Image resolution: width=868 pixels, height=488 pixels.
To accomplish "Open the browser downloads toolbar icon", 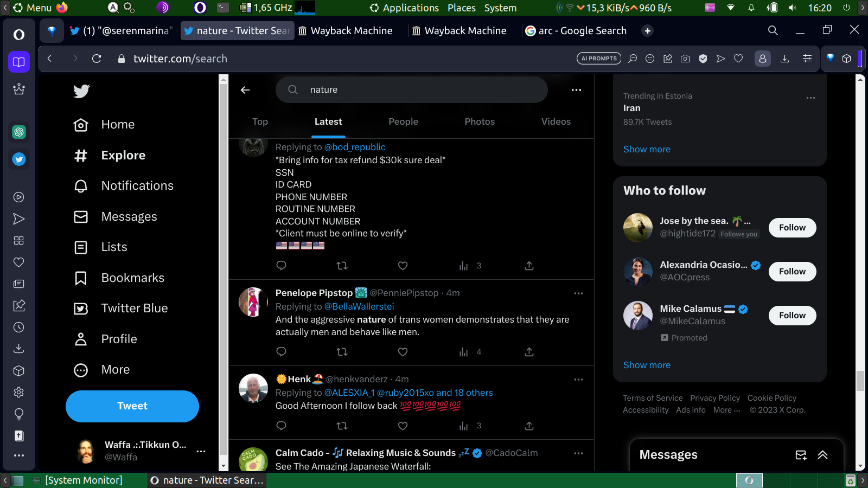I will 784,59.
